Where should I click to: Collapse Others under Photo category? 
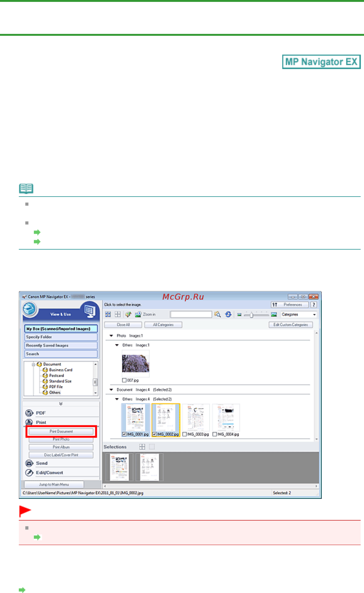click(117, 345)
